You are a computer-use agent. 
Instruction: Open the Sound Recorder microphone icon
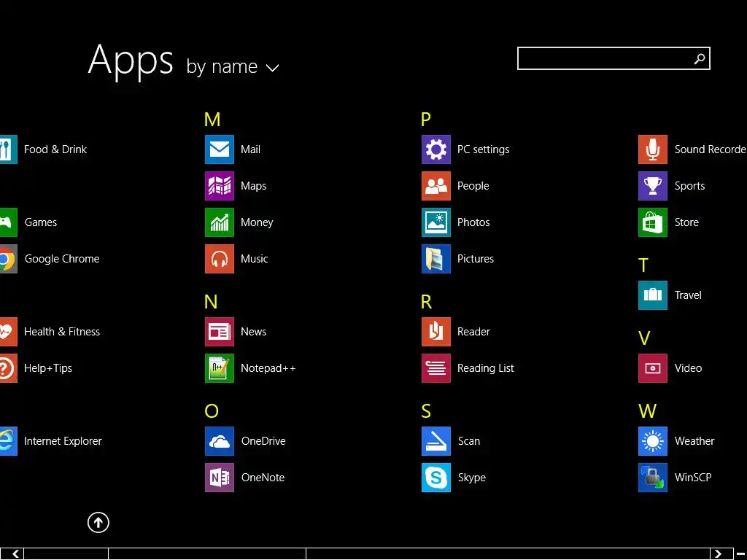[653, 149]
